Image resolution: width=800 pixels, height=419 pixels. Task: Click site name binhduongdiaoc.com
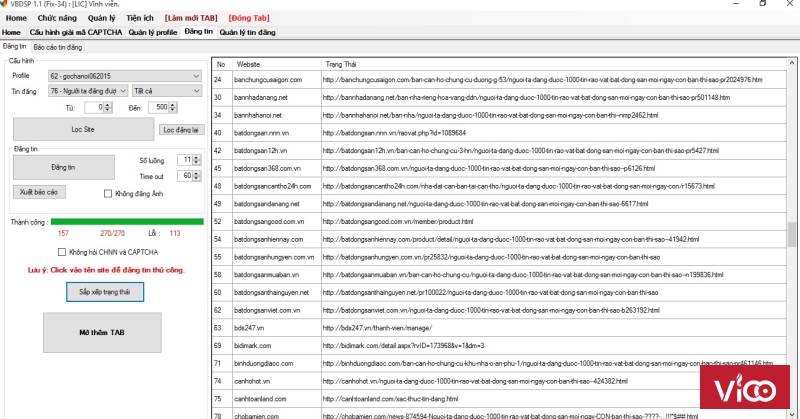click(x=264, y=364)
